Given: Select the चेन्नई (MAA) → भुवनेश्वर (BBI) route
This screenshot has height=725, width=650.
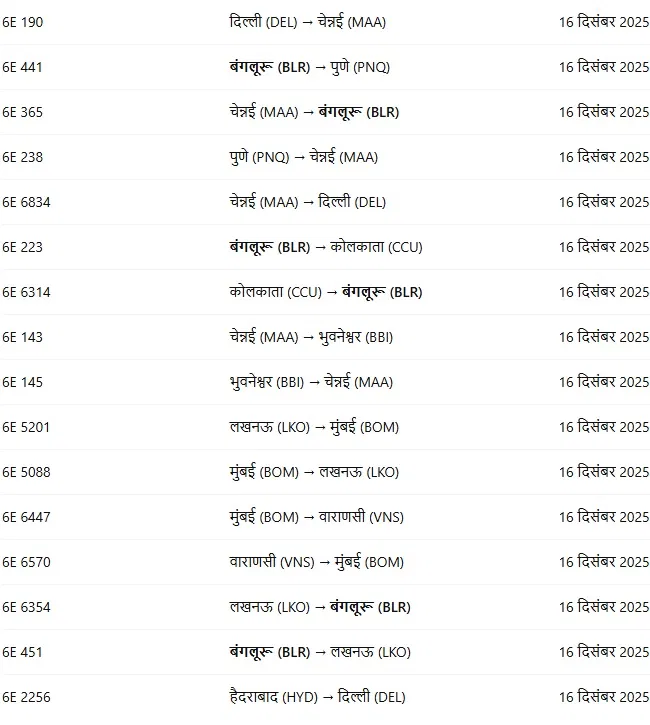Looking at the screenshot, I should (311, 337).
